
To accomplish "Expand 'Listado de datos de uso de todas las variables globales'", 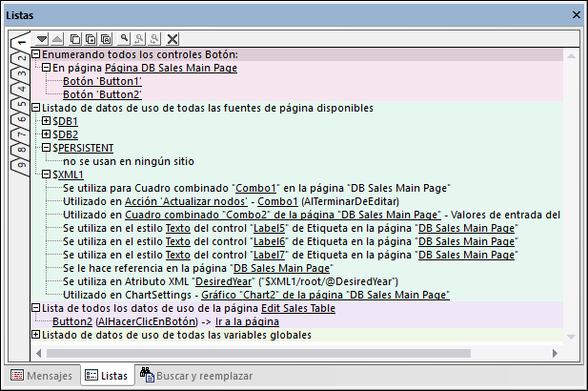I will 36,336.
